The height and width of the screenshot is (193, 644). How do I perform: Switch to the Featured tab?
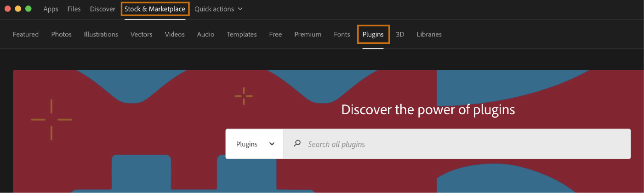[26, 35]
